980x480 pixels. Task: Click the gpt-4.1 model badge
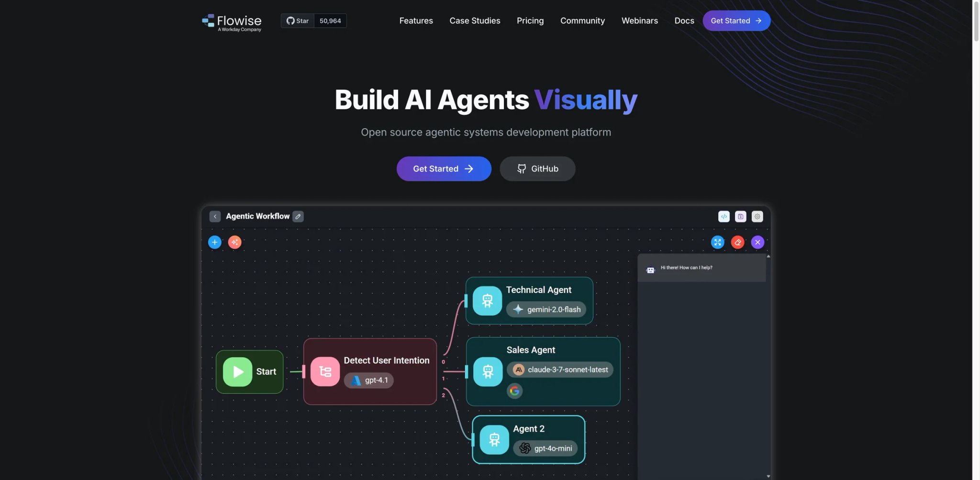click(x=369, y=380)
